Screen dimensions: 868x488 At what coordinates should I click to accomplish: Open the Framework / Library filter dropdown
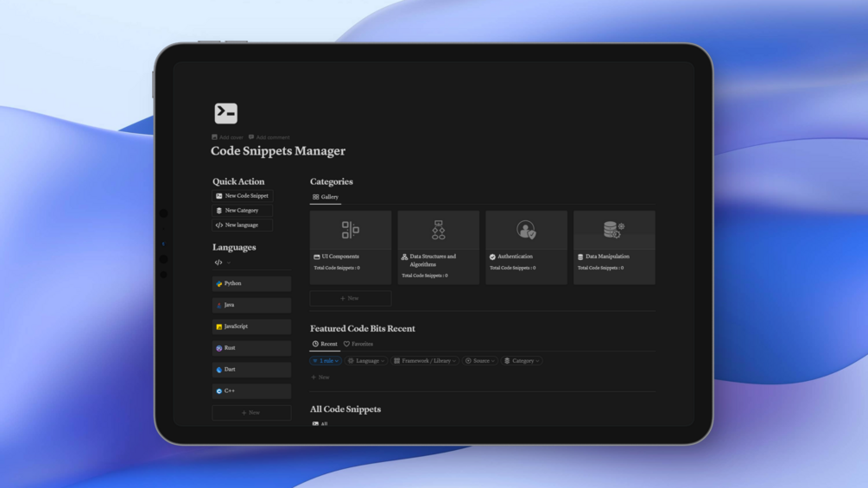425,361
